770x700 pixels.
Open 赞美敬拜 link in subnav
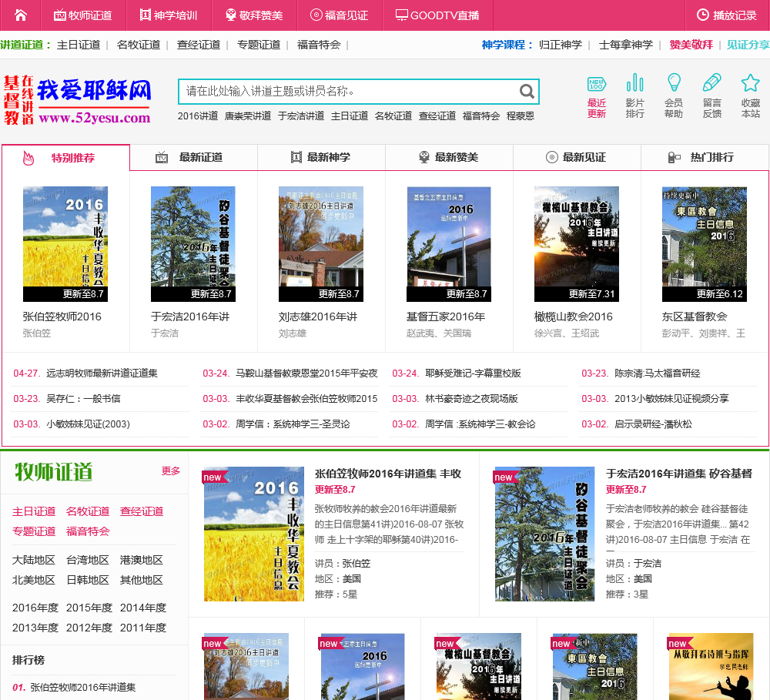[x=691, y=45]
